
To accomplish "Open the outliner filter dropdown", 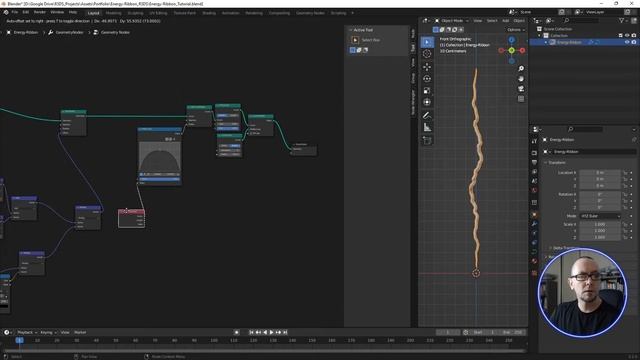I will pos(623,20).
